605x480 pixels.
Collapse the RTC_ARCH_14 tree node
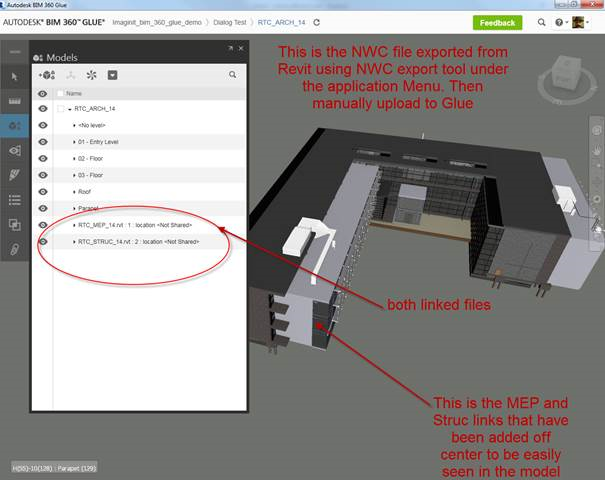pyautogui.click(x=69, y=109)
